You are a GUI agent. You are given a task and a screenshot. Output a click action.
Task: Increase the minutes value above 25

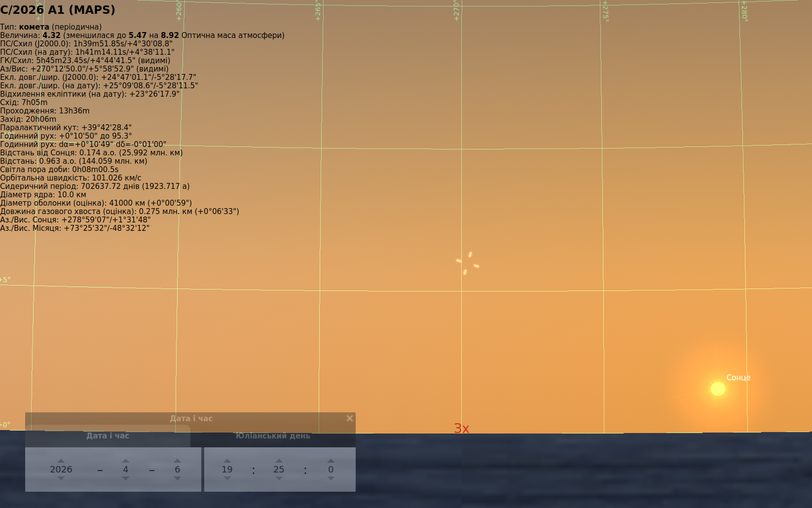coord(279,461)
